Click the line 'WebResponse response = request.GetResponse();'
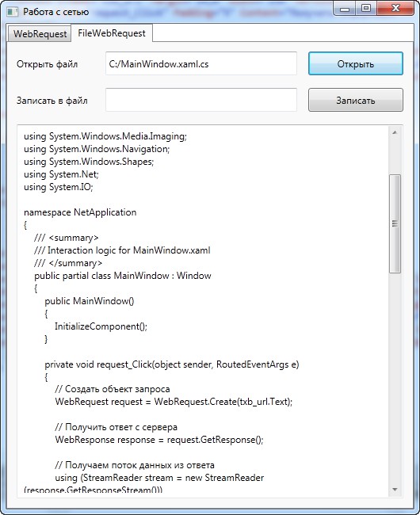This screenshot has width=420, height=515. (159, 440)
